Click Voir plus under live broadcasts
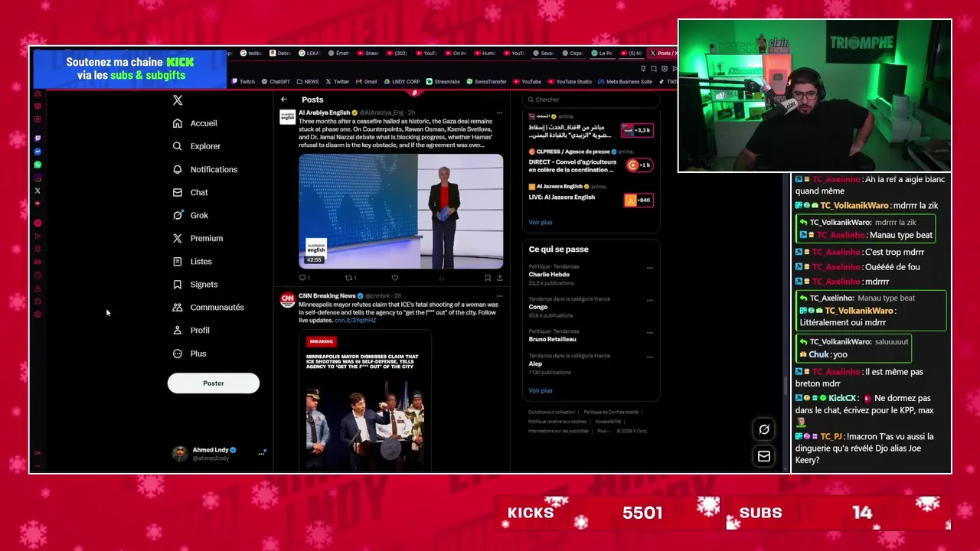 click(x=541, y=222)
